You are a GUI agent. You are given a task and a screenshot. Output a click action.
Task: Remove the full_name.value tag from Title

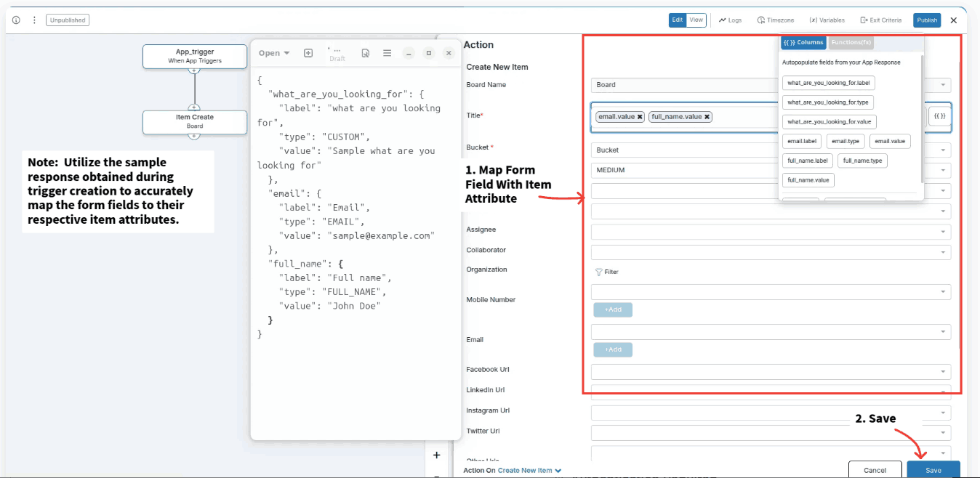tap(707, 117)
